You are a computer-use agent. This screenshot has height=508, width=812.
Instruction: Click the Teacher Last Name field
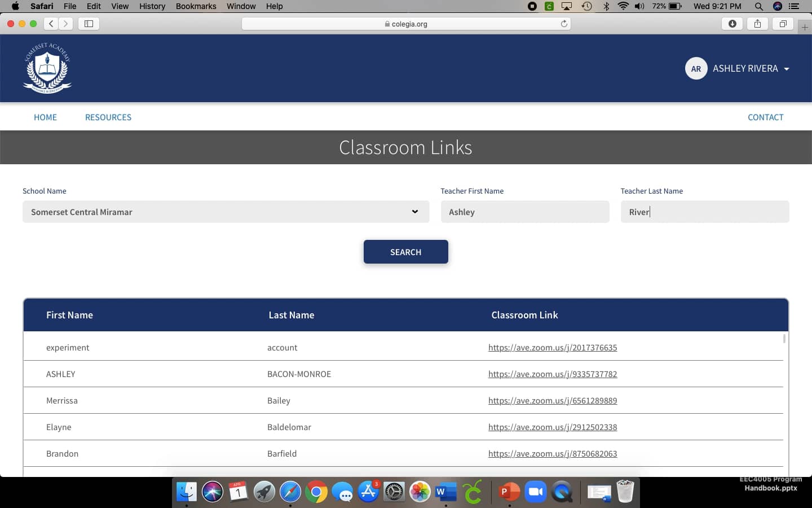click(705, 212)
